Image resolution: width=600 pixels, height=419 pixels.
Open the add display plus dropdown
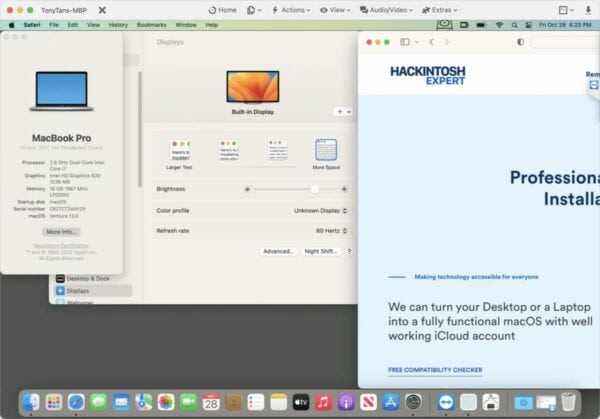click(x=344, y=112)
